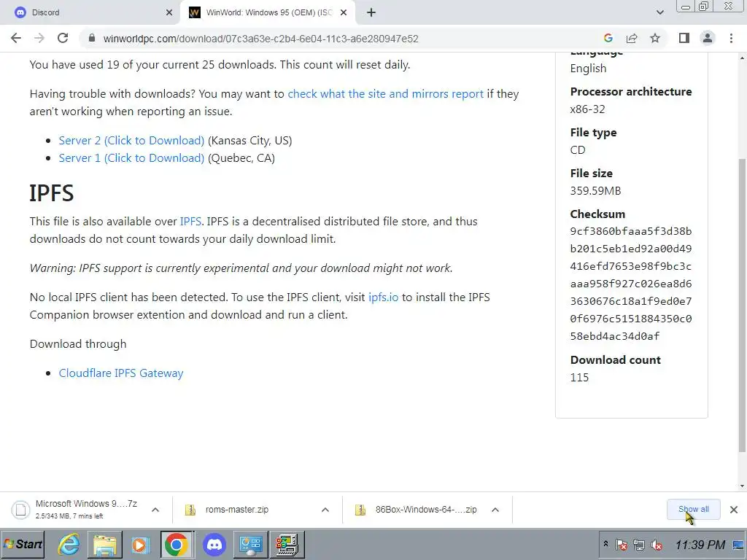Open check what site and mirrors report link
The image size is (747, 560).
coord(385,94)
